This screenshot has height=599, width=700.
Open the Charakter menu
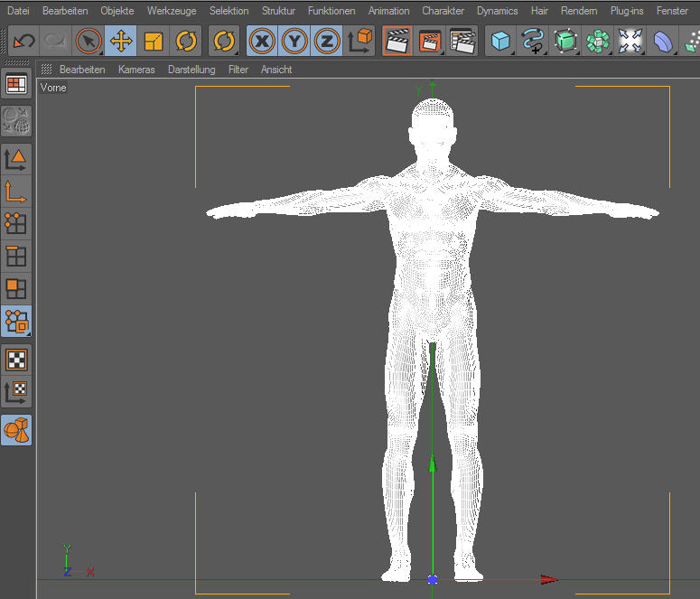(x=443, y=11)
